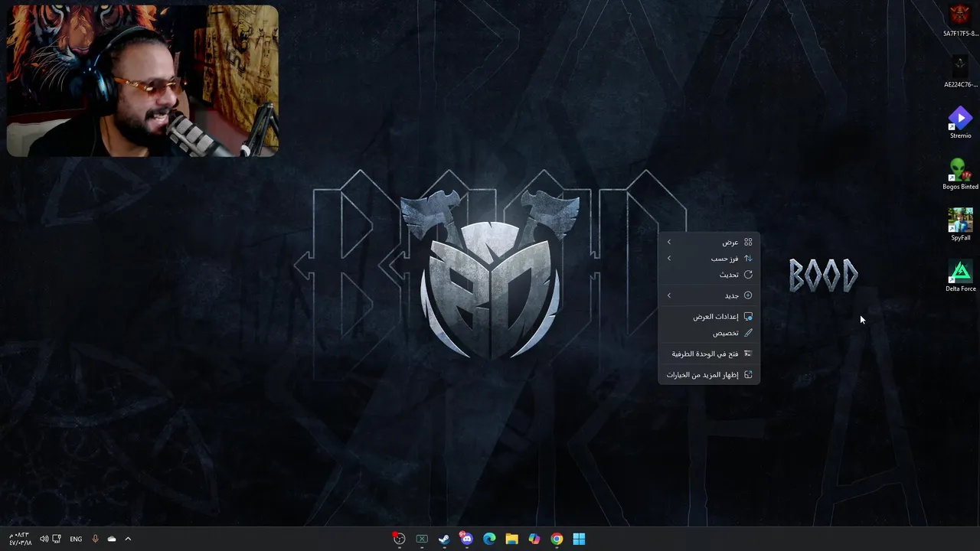Open إعدادات العرض display settings
The image size is (980, 551).
pyautogui.click(x=709, y=316)
